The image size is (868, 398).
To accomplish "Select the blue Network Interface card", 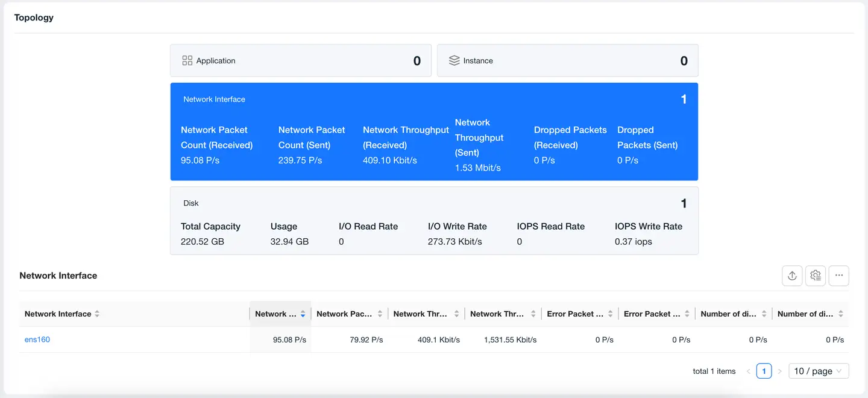I will pyautogui.click(x=434, y=131).
